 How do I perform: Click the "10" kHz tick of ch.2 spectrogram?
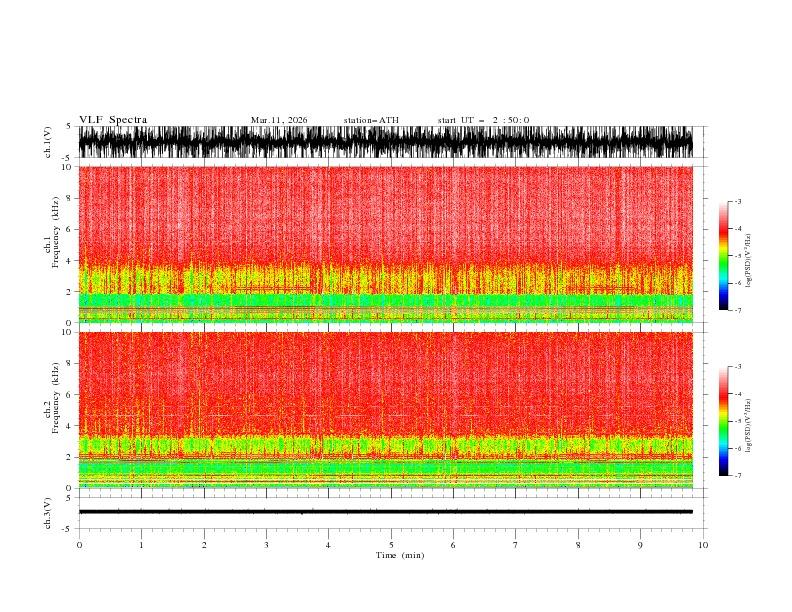pos(66,333)
